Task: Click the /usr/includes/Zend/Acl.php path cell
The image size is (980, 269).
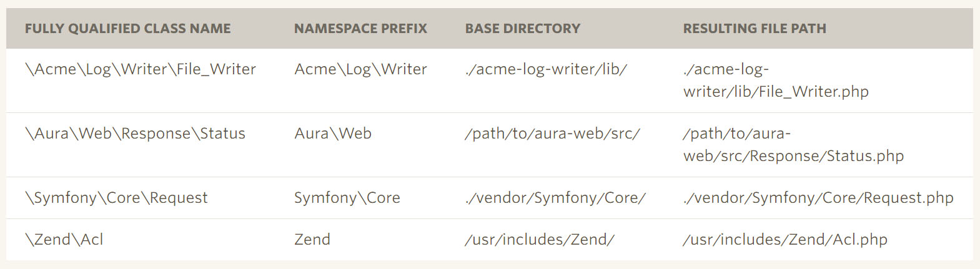Action: pos(784,240)
